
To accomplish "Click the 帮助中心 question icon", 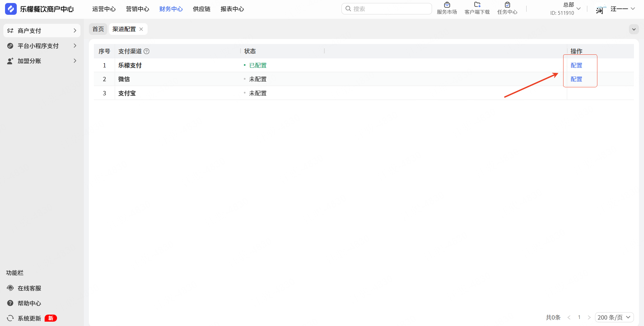I will click(x=10, y=303).
